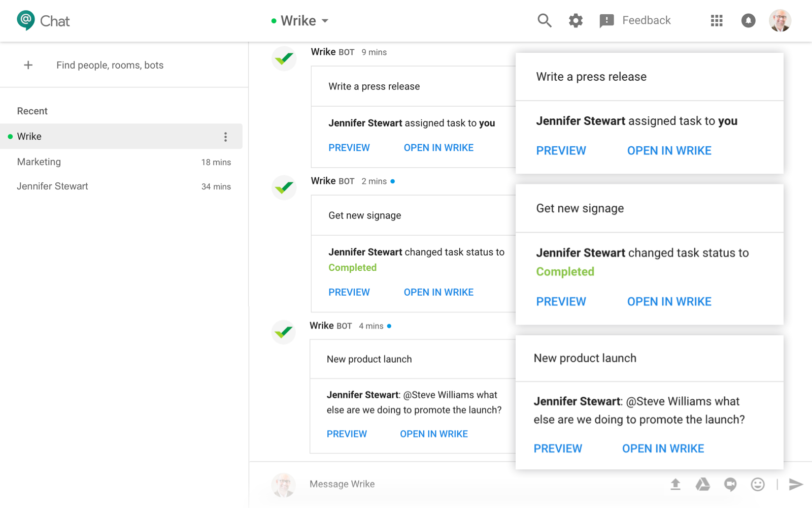Click the Find people, rooms, bots field

point(110,65)
